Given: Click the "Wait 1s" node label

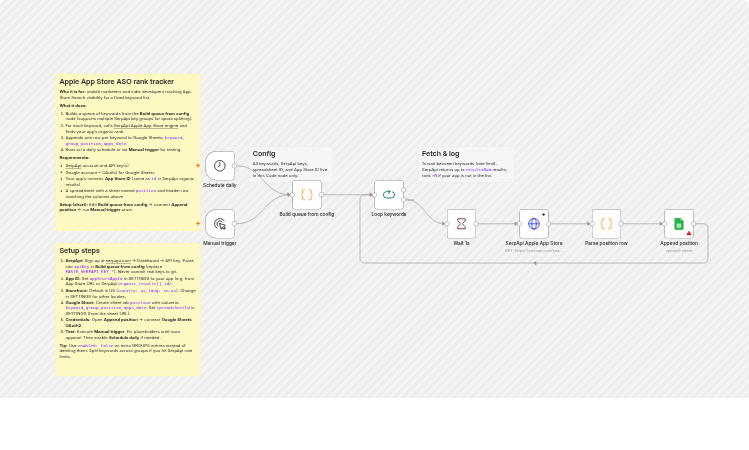Looking at the screenshot, I should pos(461,243).
